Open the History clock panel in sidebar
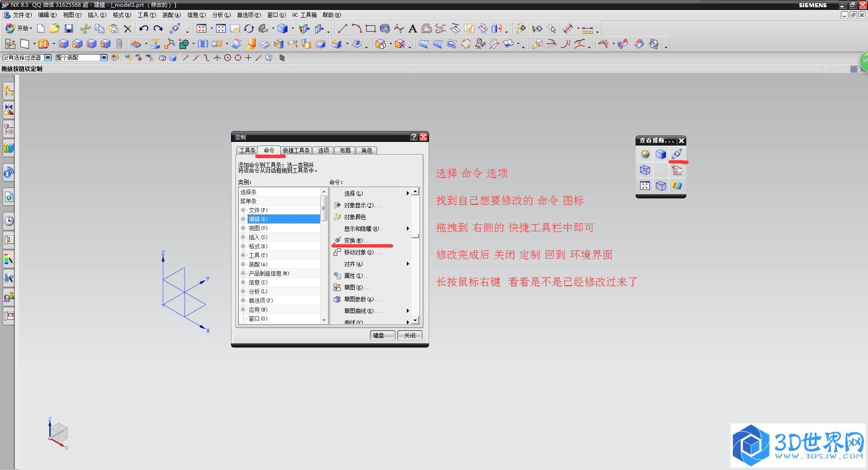Image resolution: width=868 pixels, height=470 pixels. 9,221
